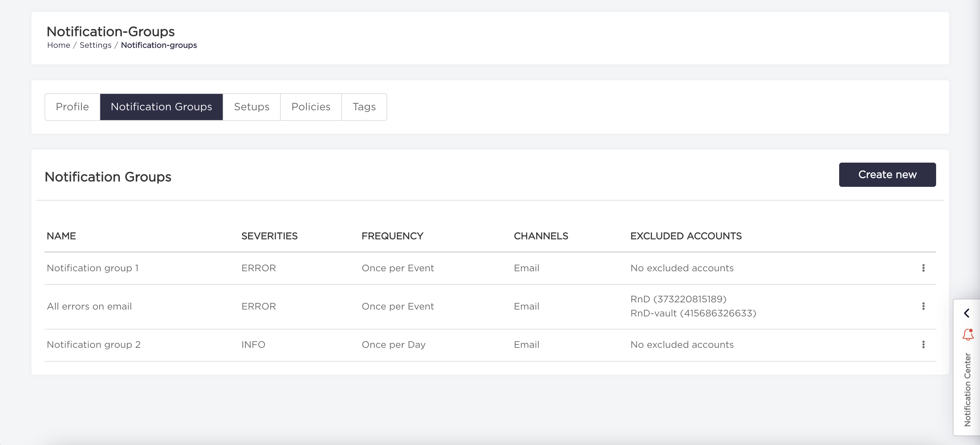Click the CHANNELS column header
Image resolution: width=980 pixels, height=445 pixels.
click(x=541, y=236)
